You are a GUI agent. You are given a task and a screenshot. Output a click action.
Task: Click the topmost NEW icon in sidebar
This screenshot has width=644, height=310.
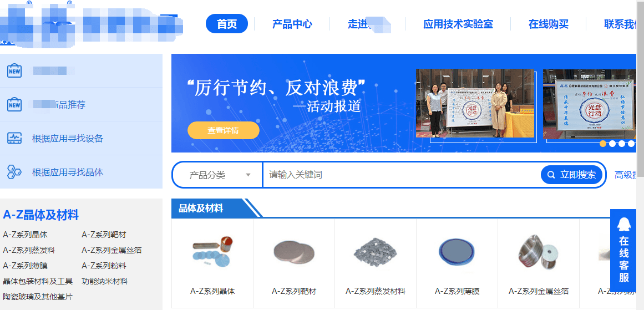click(x=14, y=70)
